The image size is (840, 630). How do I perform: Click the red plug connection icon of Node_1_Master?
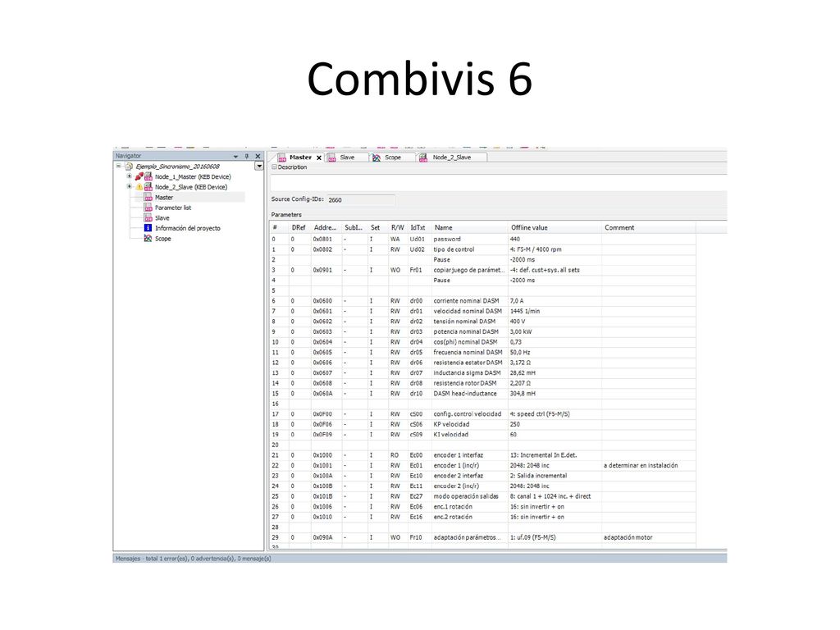(139, 176)
